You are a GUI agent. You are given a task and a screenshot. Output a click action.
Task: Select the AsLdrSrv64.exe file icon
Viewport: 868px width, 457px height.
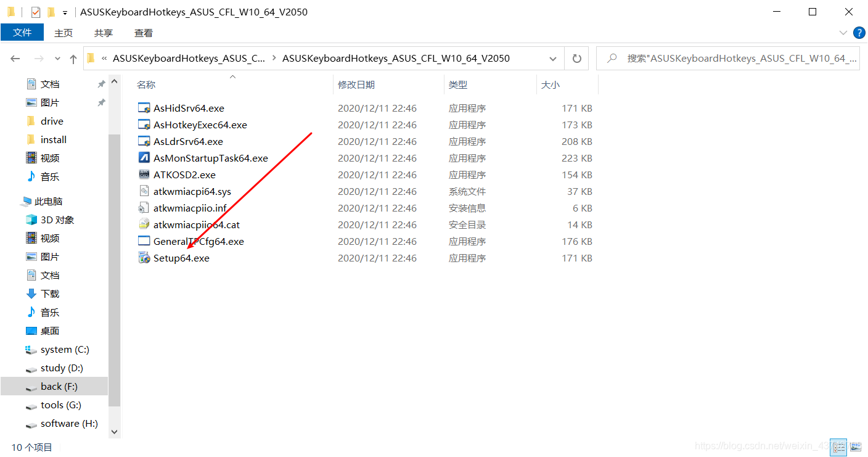(x=144, y=141)
